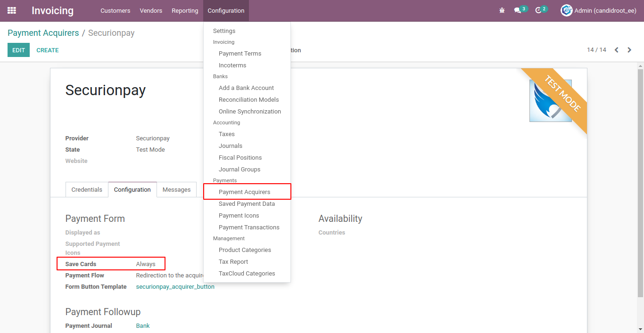Image resolution: width=644 pixels, height=333 pixels.
Task: Collapse the Configuration menu
Action: tap(226, 11)
